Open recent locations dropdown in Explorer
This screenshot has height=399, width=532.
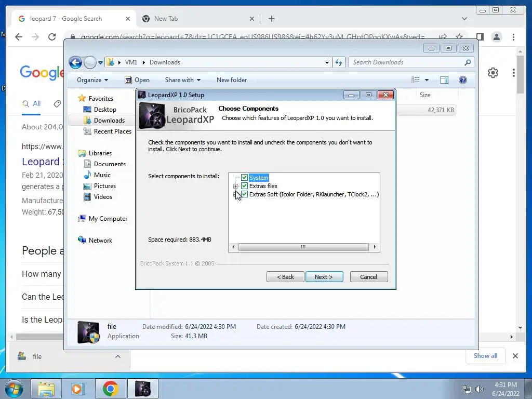pyautogui.click(x=100, y=63)
